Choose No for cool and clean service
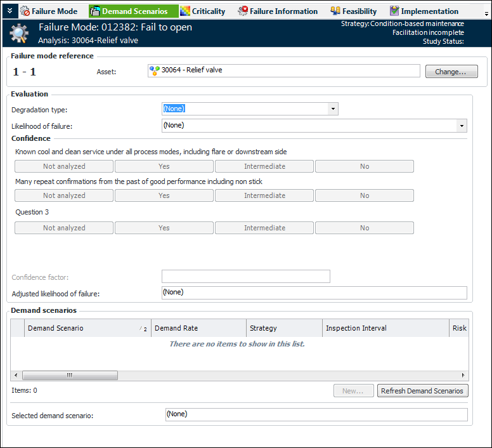The height and width of the screenshot is (448, 492). [x=365, y=166]
